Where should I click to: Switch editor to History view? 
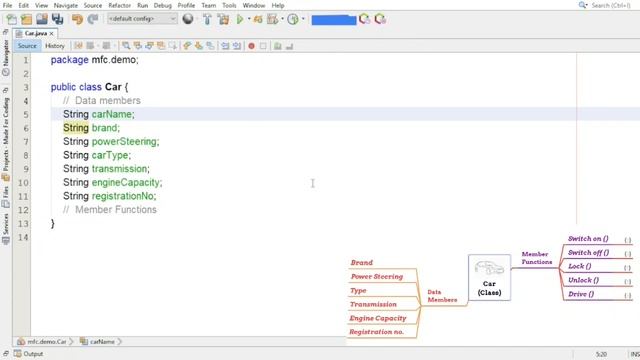coord(55,46)
